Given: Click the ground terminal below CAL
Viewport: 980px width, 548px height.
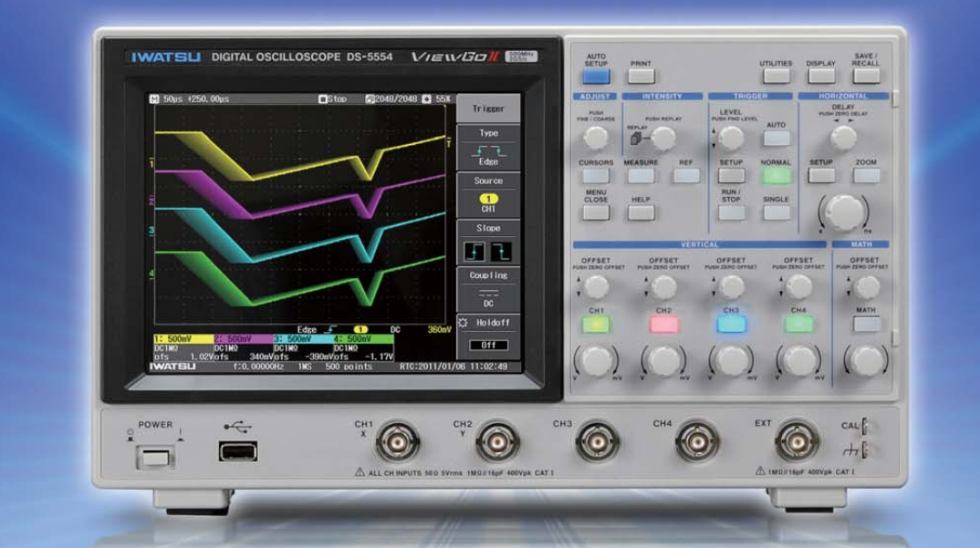Looking at the screenshot, I should pos(865,450).
